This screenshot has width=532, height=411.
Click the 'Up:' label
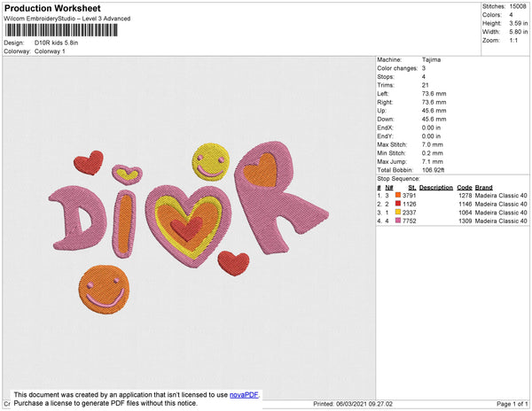(381, 111)
